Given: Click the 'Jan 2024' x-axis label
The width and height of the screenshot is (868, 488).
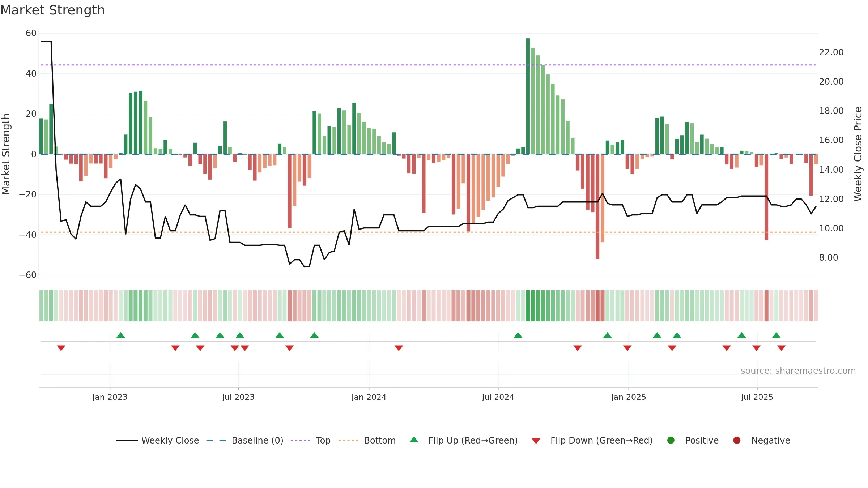Looking at the screenshot, I should click(369, 397).
